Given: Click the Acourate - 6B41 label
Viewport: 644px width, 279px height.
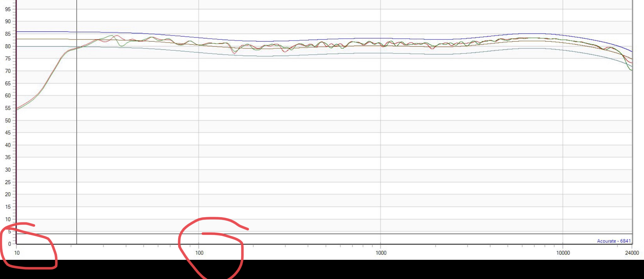Looking at the screenshot, I should (614, 241).
